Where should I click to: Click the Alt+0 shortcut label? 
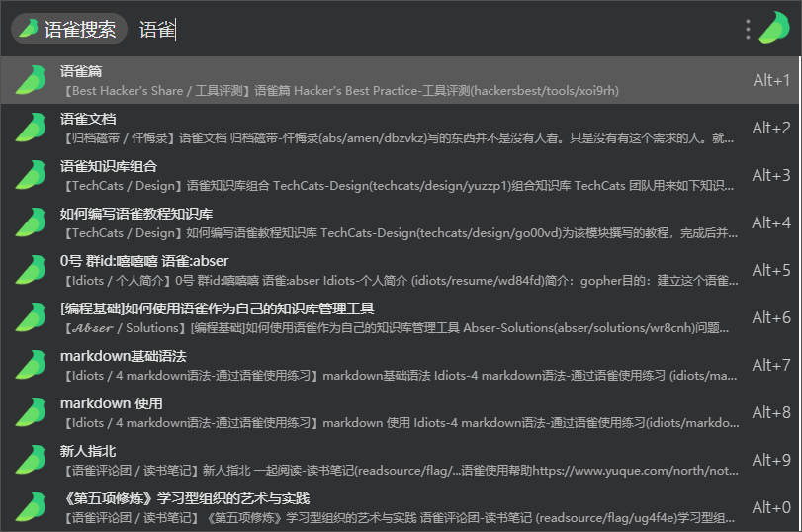point(771,507)
